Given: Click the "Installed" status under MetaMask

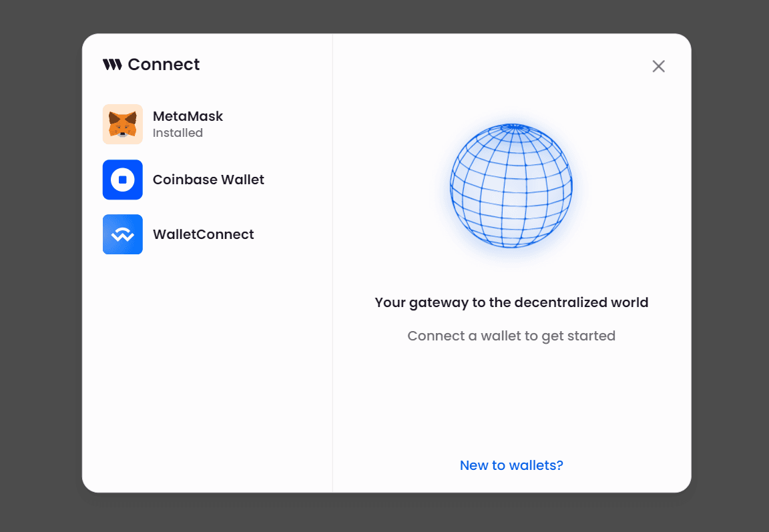Looking at the screenshot, I should [x=178, y=133].
